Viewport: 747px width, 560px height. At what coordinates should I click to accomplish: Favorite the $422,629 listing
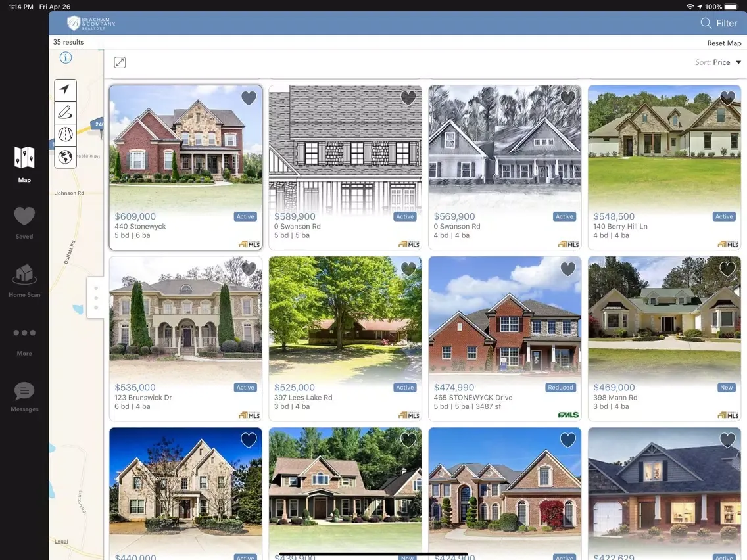point(727,440)
